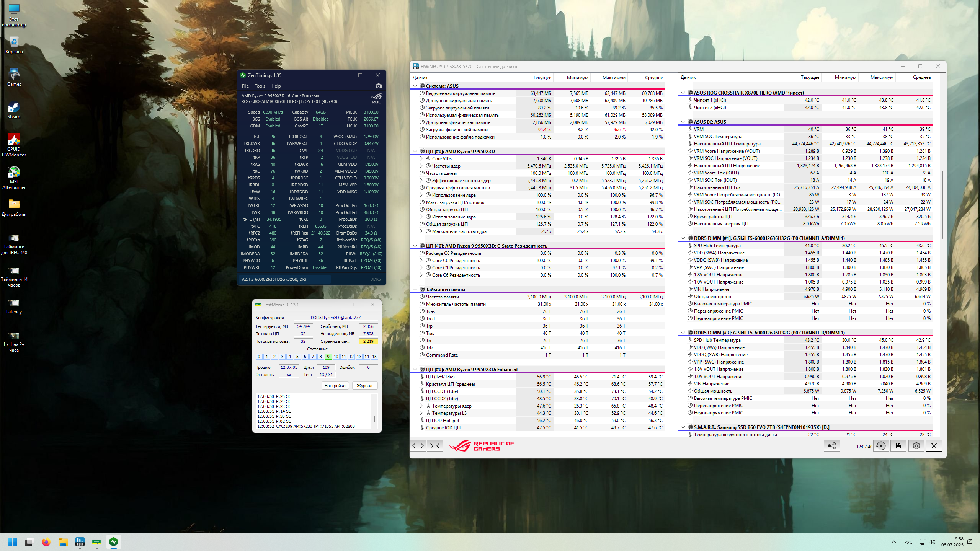This screenshot has width=980, height=551.
Task: Click ZenTimings screenshot camera icon
Action: pos(378,86)
